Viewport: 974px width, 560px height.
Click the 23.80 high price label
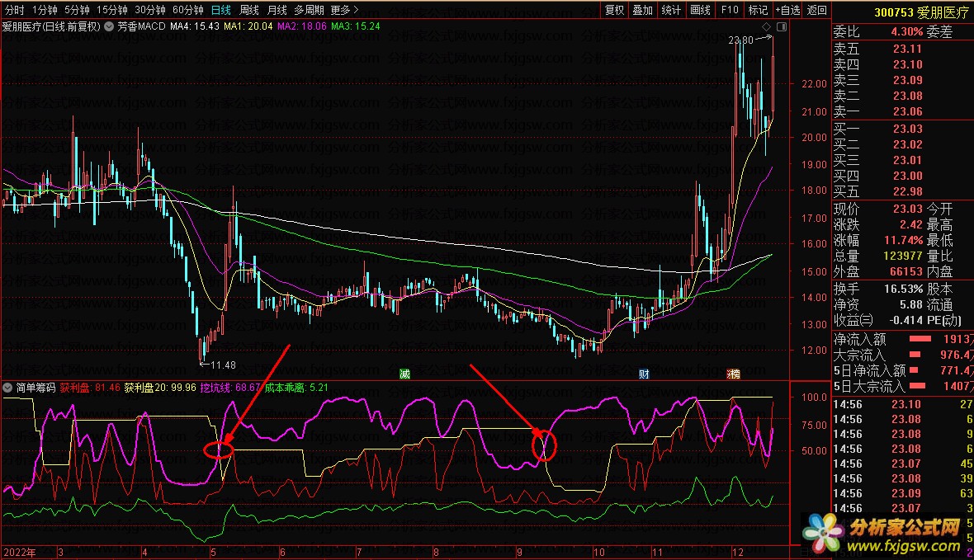[x=740, y=40]
